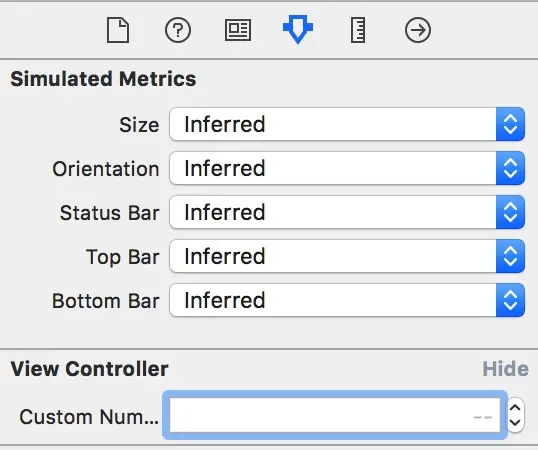Increment the Custom Num stepper up
The width and height of the screenshot is (538, 450).
point(515,408)
